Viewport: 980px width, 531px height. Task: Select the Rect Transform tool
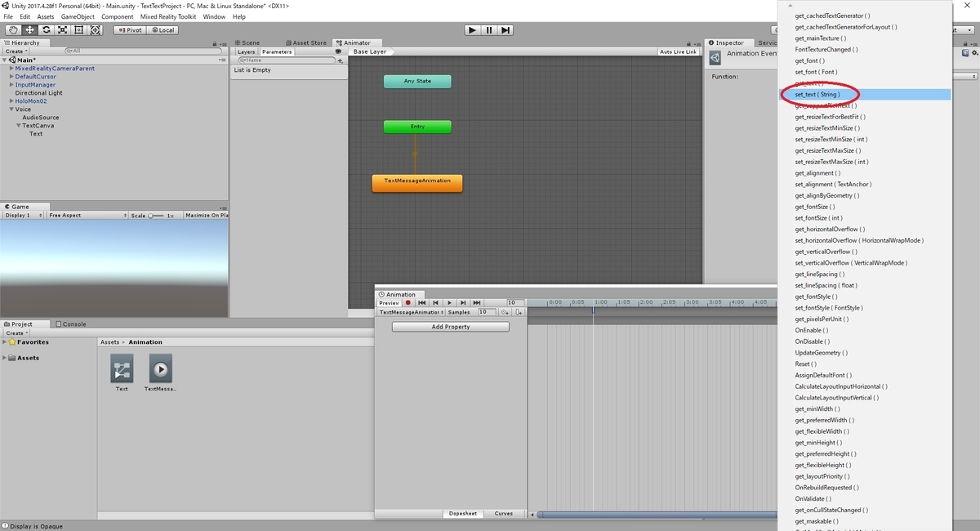[79, 29]
